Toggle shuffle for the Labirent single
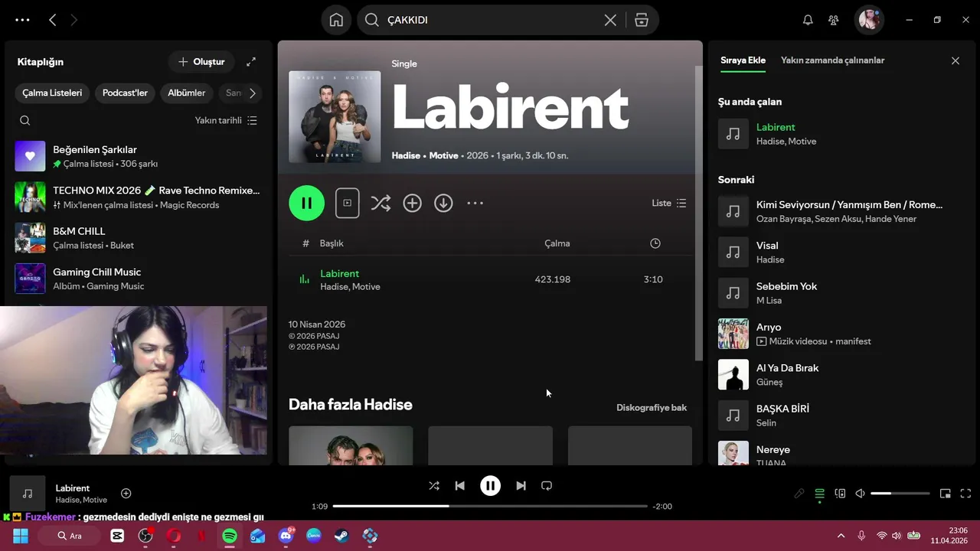The width and height of the screenshot is (980, 551). click(x=381, y=203)
